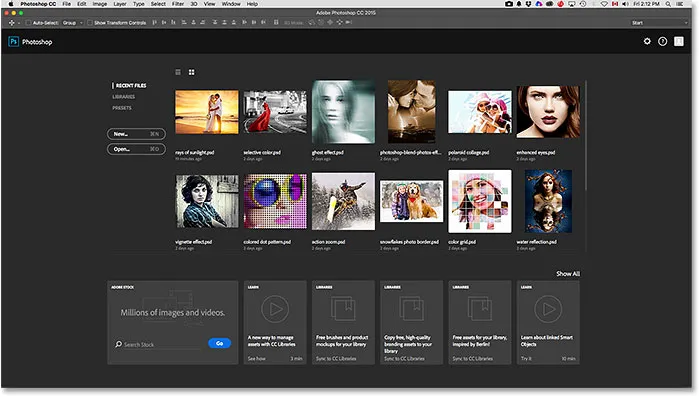Open colored dot pattern.psd thumbnail

[275, 201]
